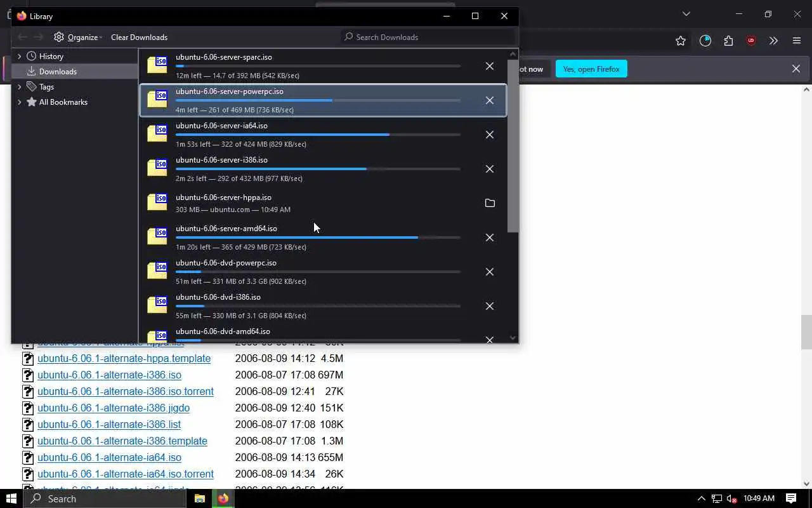
Task: Dismiss the Firefox notification bar
Action: (796, 69)
